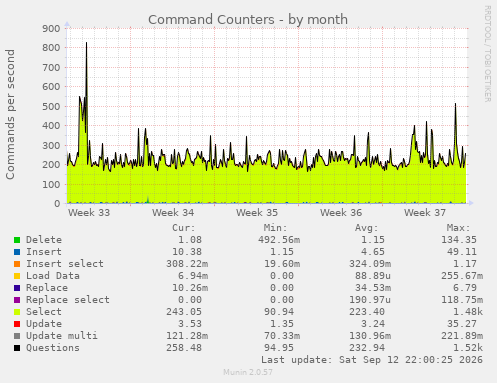This screenshot has height=383, width=497.
Task: Click the Week 37 spike peak near 500
Action: tap(455, 105)
